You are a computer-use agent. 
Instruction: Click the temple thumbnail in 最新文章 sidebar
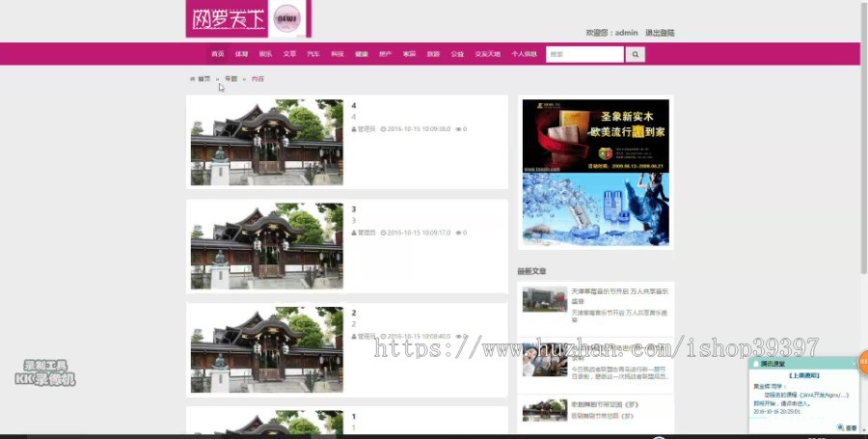(545, 410)
